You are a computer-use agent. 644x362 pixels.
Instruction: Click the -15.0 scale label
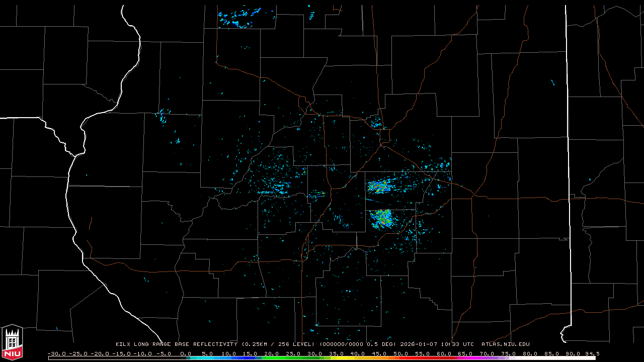tap(121, 353)
